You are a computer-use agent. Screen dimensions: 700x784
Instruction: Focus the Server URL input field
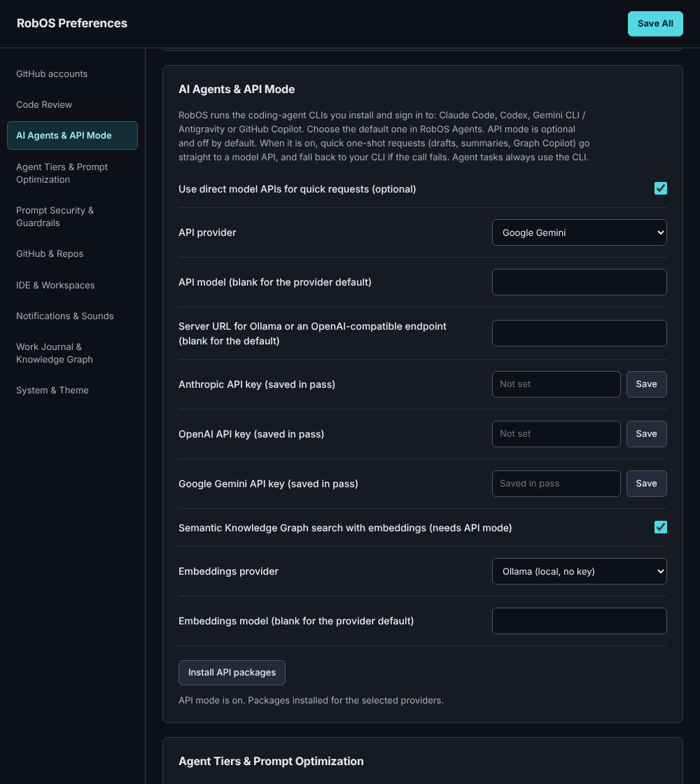579,333
